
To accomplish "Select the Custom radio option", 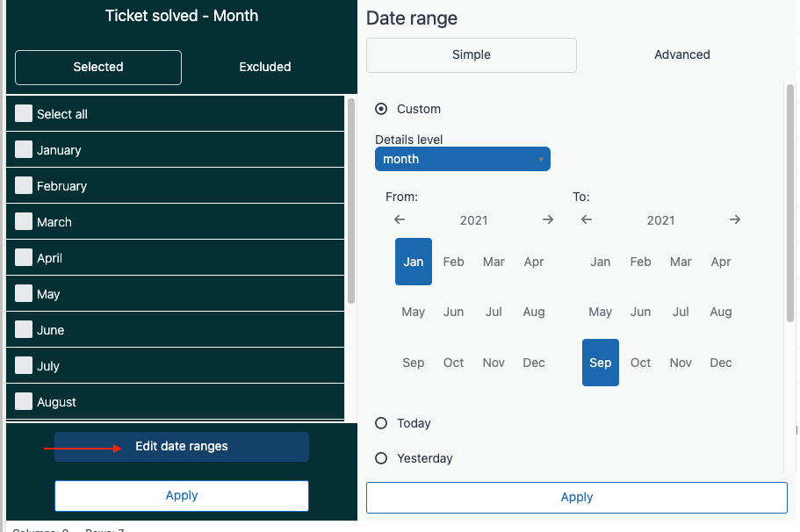I will tap(381, 109).
